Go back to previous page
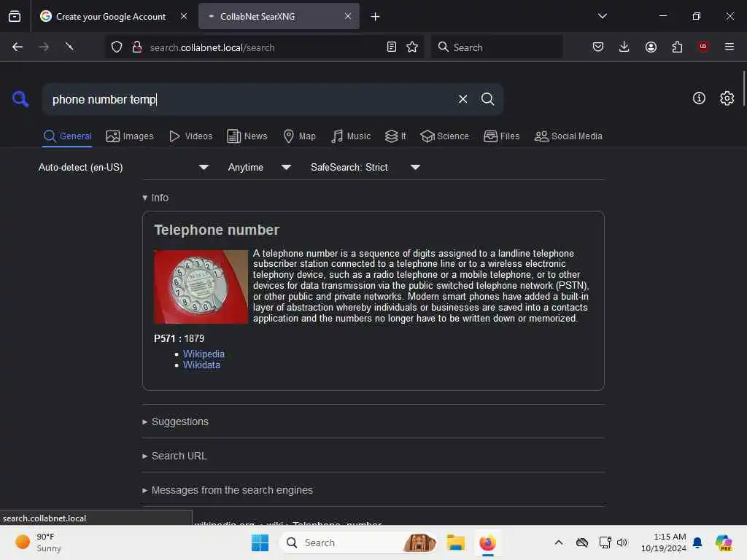 click(18, 47)
